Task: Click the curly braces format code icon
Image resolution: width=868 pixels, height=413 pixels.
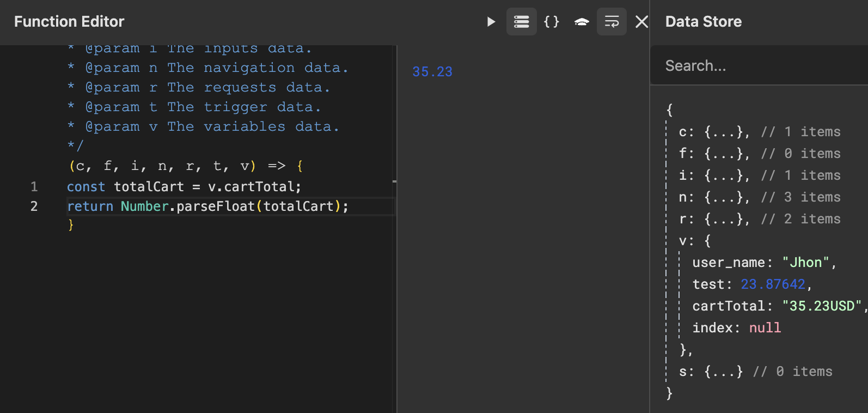Action: click(x=552, y=22)
